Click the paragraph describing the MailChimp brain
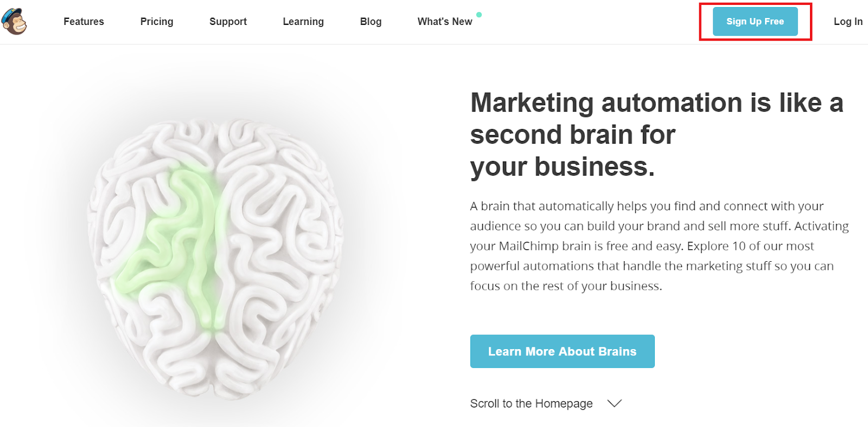Image resolution: width=868 pixels, height=427 pixels. tap(659, 246)
